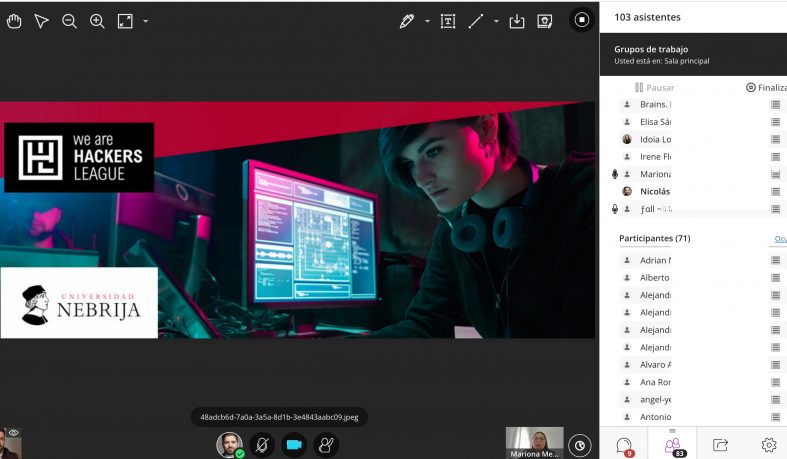This screenshot has height=459, width=787.
Task: Select the pencil drawing tool
Action: click(407, 21)
